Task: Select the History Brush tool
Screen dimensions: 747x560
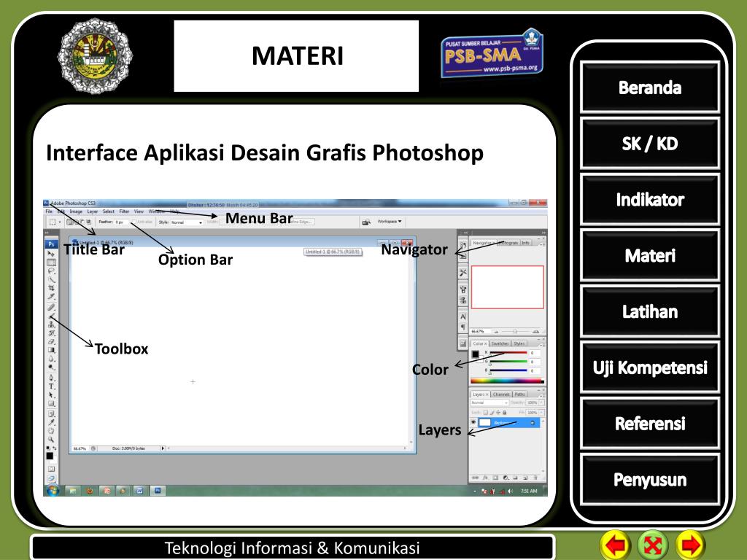Action: click(51, 332)
